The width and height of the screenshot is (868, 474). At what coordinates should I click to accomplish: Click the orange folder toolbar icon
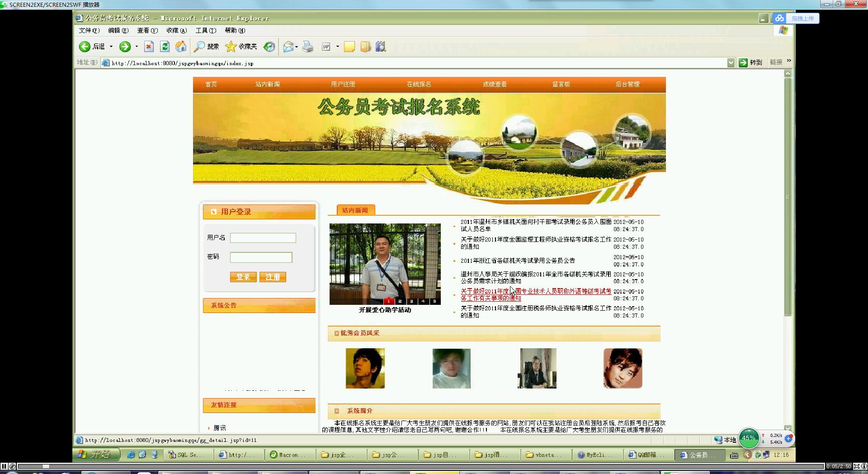click(366, 47)
